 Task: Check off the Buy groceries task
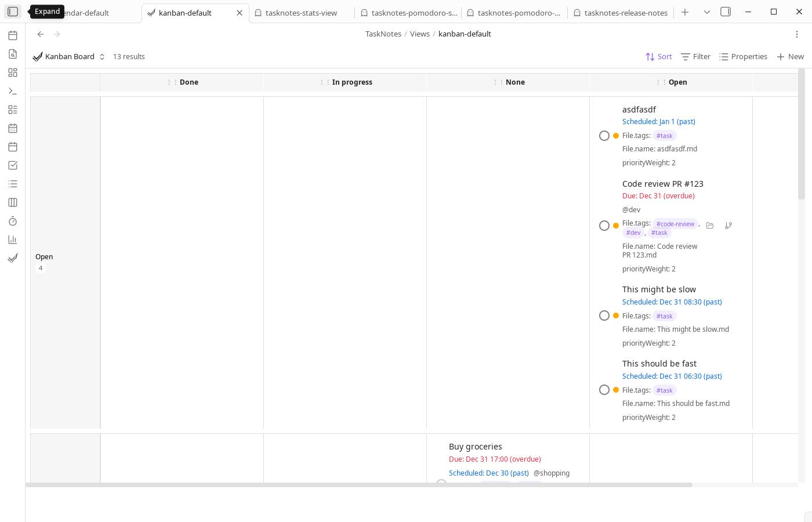click(441, 483)
